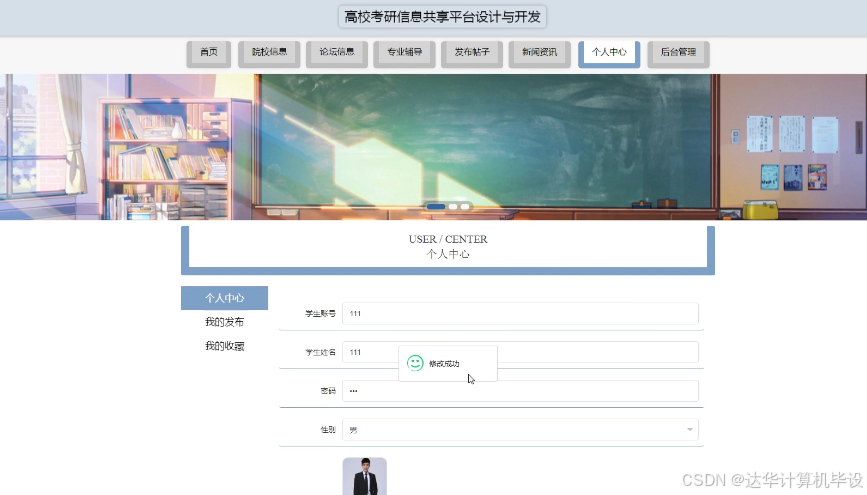The width and height of the screenshot is (867, 495).
Task: Select the second banner carousel dot
Action: tap(453, 206)
